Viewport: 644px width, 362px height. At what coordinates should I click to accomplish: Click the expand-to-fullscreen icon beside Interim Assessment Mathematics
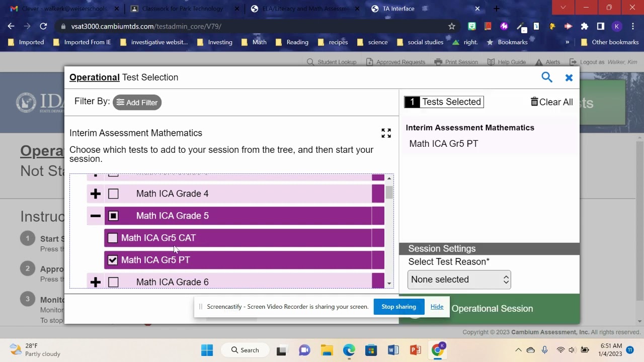(386, 133)
